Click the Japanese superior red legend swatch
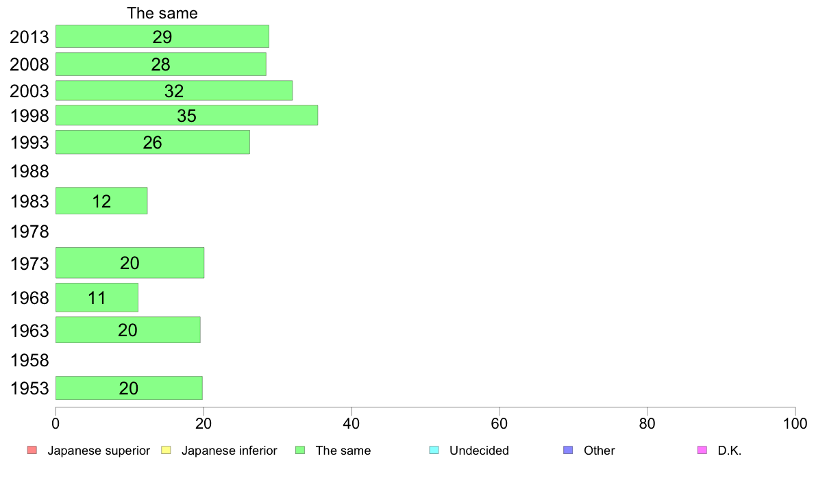 pyautogui.click(x=32, y=450)
